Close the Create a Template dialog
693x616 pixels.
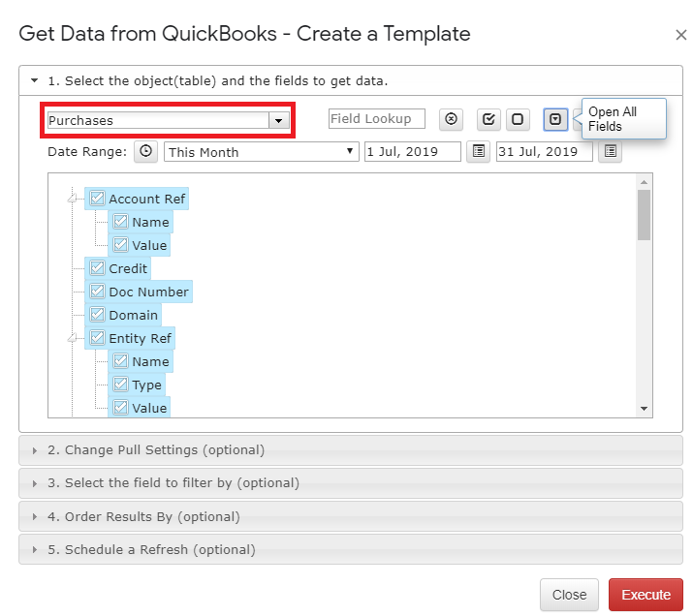coord(681,35)
